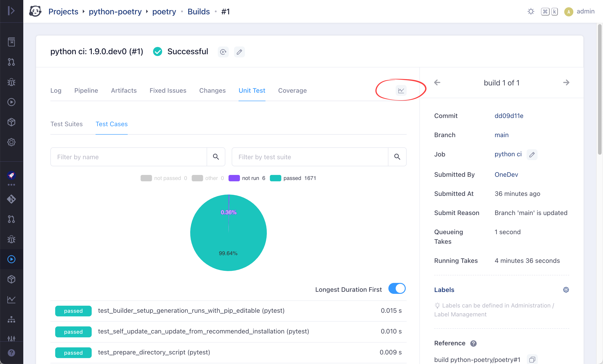603x364 pixels.
Task: Click the unit test statistics chart icon
Action: click(401, 90)
